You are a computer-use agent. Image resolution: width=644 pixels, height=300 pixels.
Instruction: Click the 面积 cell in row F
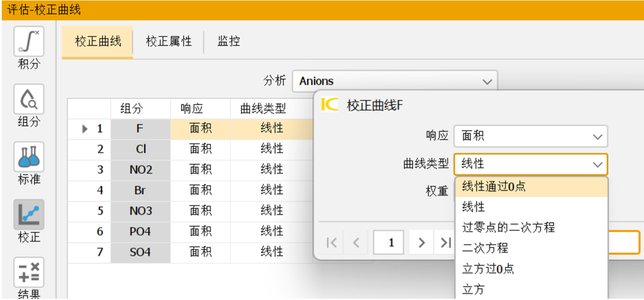point(200,129)
